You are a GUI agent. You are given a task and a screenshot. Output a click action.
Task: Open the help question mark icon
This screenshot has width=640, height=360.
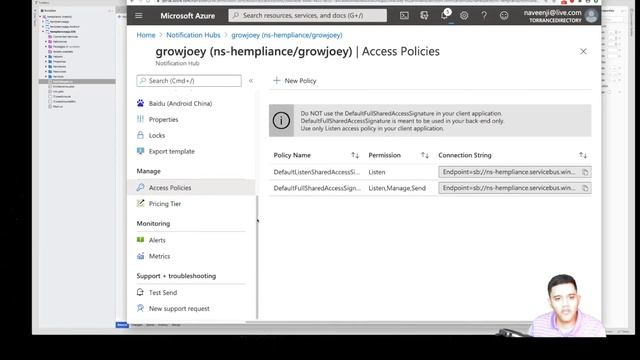484,16
